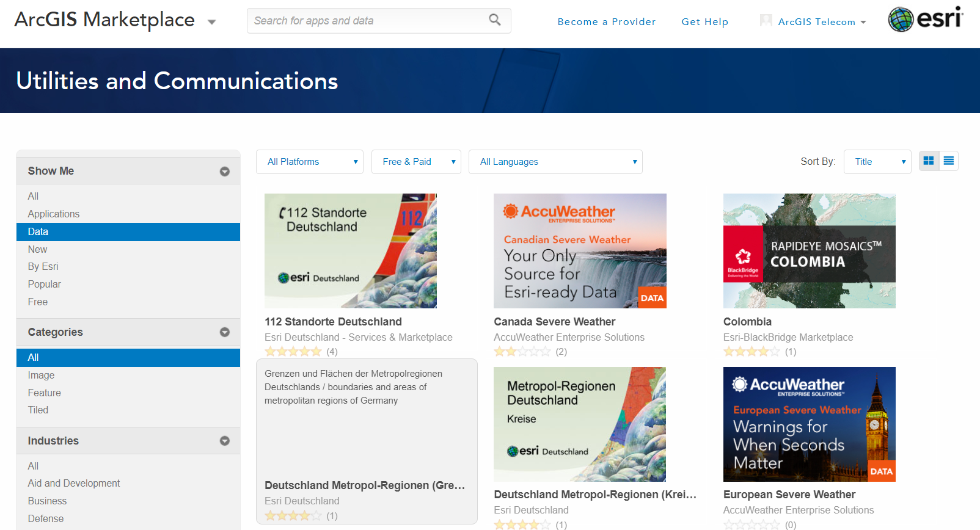Switch to grid view layout

click(x=929, y=161)
